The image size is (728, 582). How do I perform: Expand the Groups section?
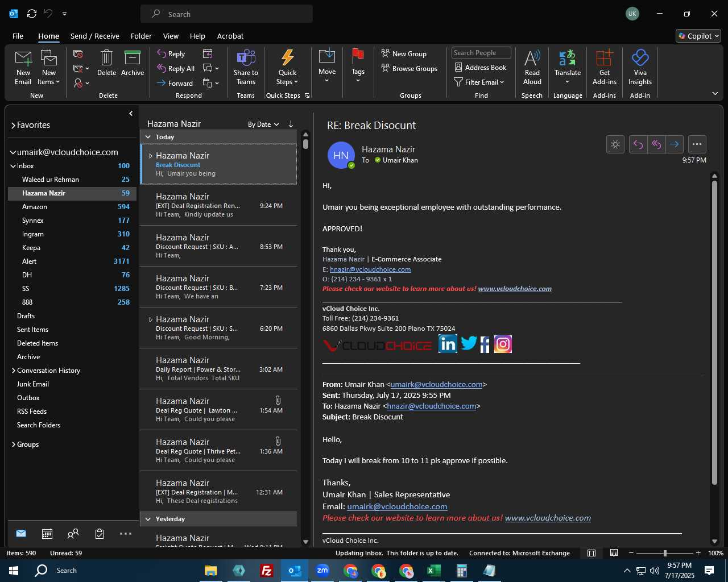(x=13, y=444)
